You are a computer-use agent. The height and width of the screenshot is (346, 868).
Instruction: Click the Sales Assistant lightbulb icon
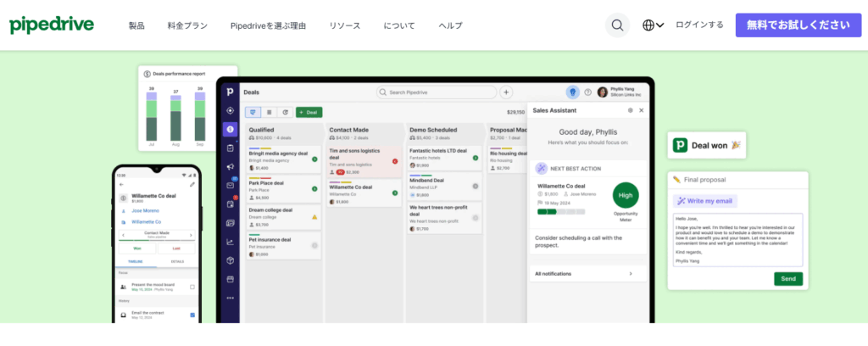point(572,92)
